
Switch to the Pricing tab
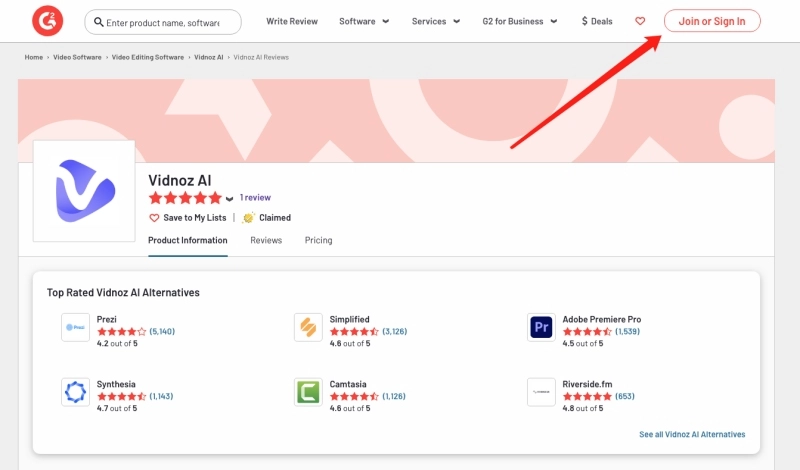pos(318,240)
